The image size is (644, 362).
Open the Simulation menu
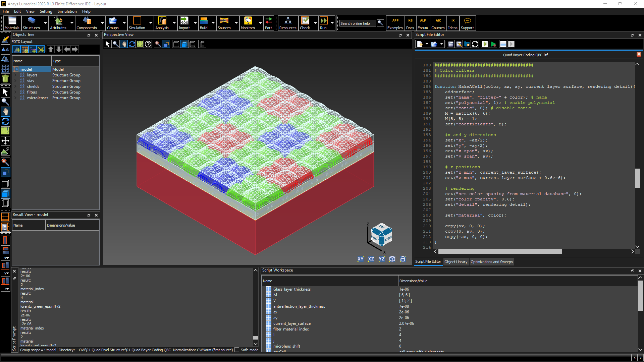point(67,11)
